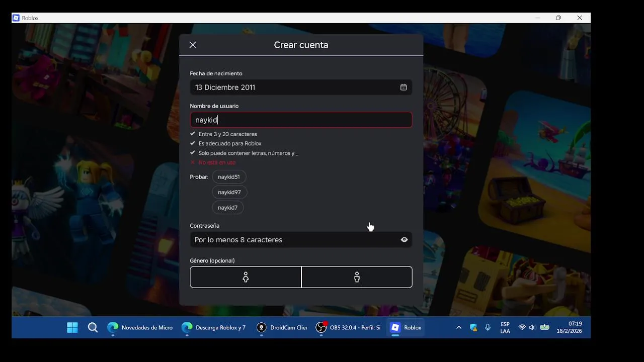Image resolution: width=644 pixels, height=362 pixels.
Task: Click the 'Género (opcional)' label
Action: pyautogui.click(x=212, y=261)
